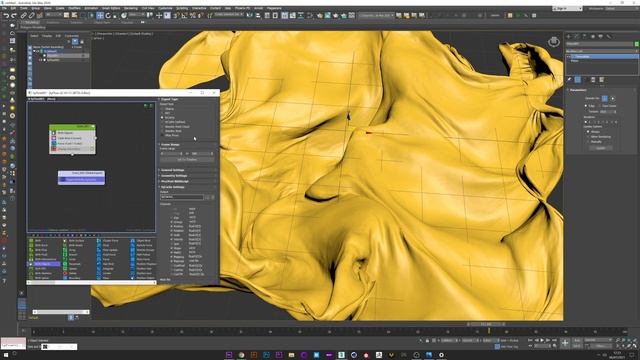This screenshot has width=640, height=360.
Task: Toggle the Percent Snap tool
Action: [193, 16]
